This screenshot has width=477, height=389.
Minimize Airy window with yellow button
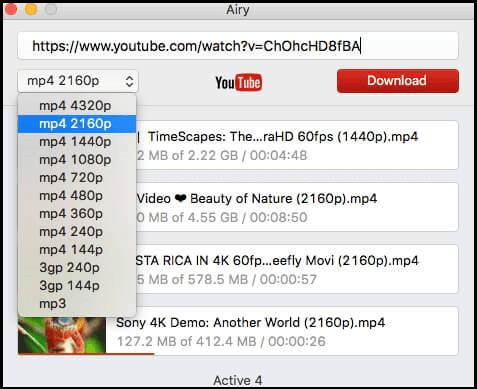[x=31, y=9]
